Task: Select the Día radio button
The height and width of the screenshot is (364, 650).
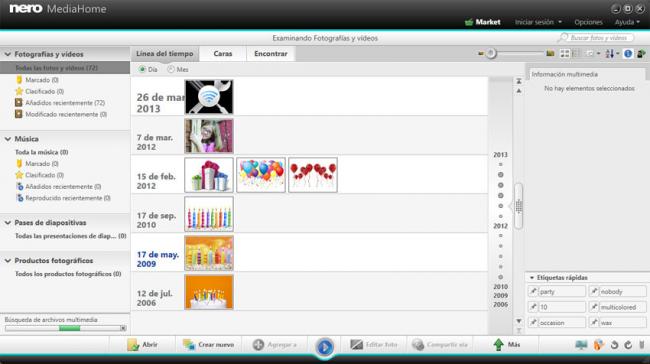Action: pyautogui.click(x=142, y=69)
